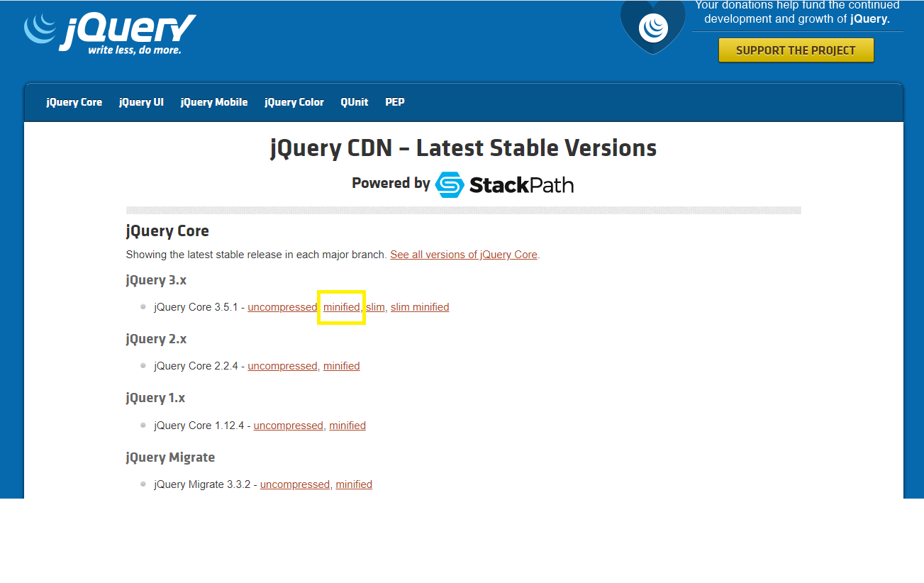Viewport: 924px width, 583px height.
Task: Click the heart donation icon
Action: 653,26
